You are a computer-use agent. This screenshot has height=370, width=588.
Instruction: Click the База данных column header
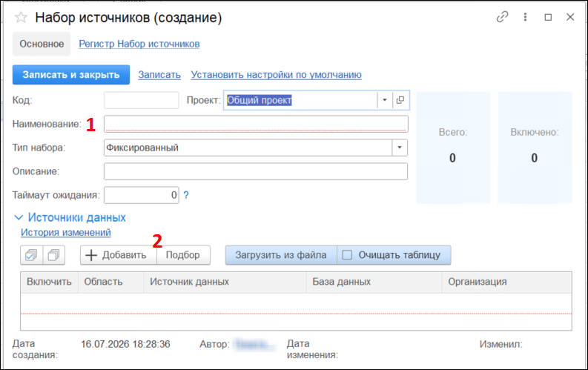point(374,282)
